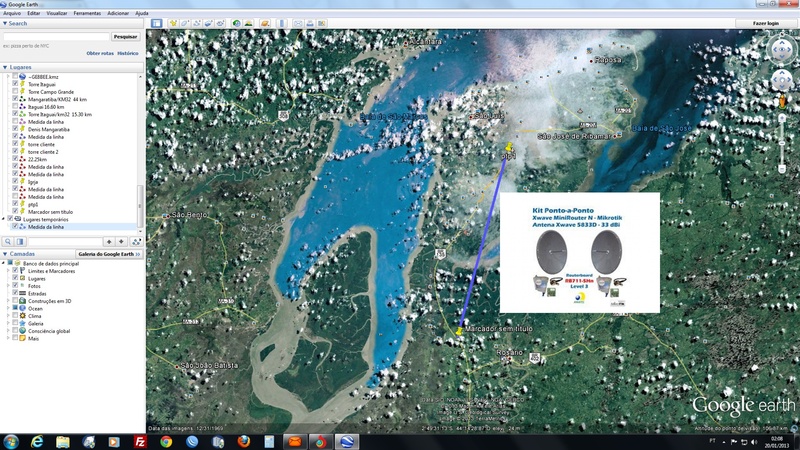Toggle Lugares temporários checkbox
Viewport: 800px width, 450px height.
point(10,219)
